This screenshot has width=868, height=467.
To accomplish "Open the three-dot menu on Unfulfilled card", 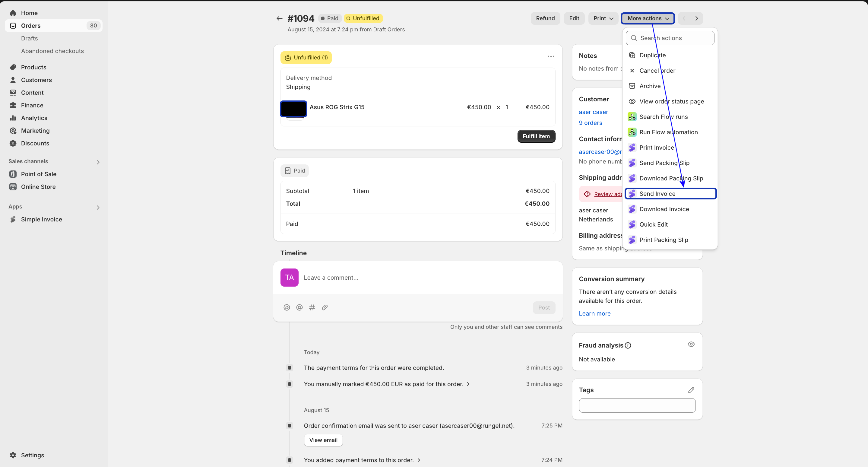I will pyautogui.click(x=551, y=57).
